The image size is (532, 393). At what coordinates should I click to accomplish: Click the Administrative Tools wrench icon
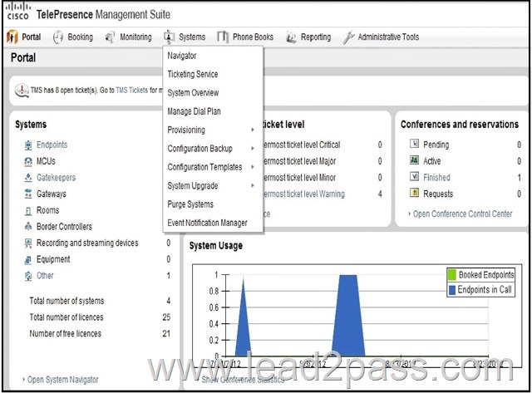point(348,37)
